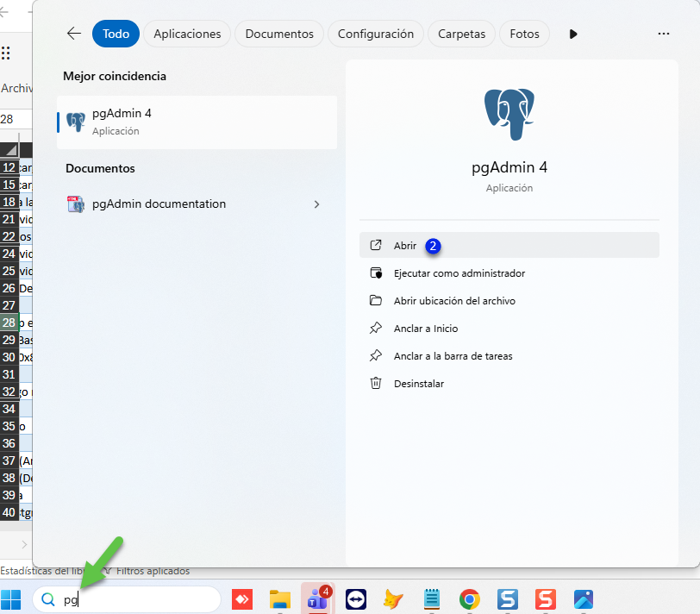Switch to the Documentos filter tab
The width and height of the screenshot is (700, 614).
click(279, 34)
